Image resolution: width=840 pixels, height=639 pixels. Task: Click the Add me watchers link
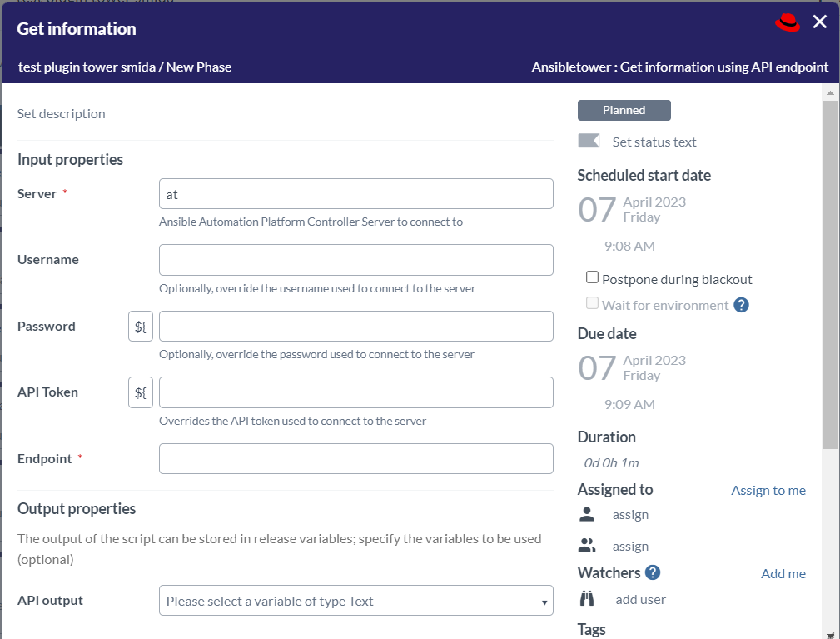(x=783, y=573)
